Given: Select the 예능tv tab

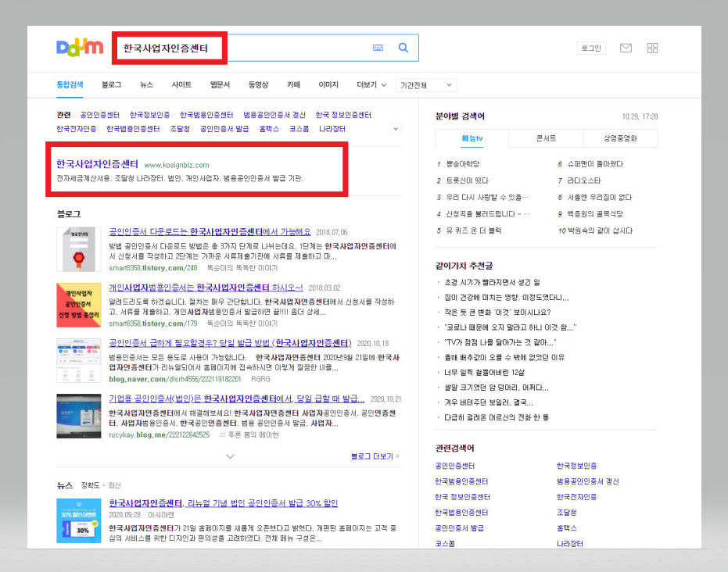Looking at the screenshot, I should coord(472,138).
